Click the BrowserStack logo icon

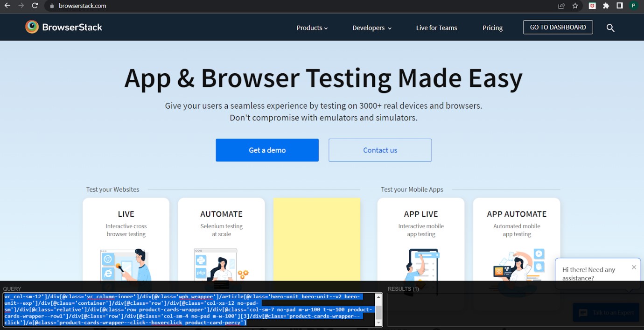coord(32,27)
